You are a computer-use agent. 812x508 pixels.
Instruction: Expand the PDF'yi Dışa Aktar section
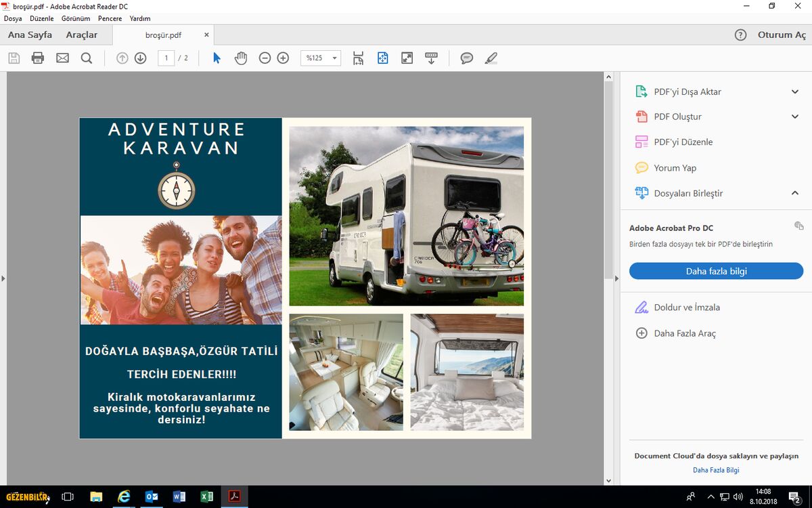pos(794,91)
